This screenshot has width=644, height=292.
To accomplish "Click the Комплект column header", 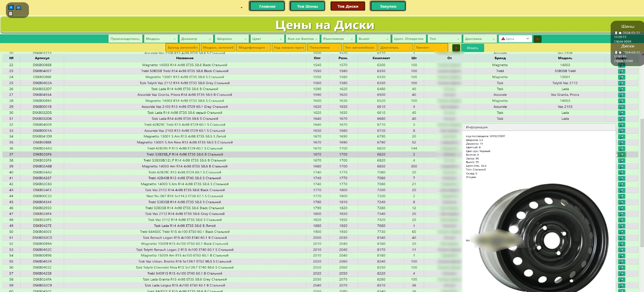I will point(381,58).
